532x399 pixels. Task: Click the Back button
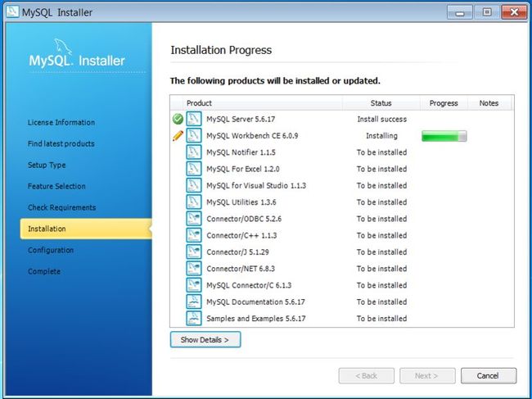pyautogui.click(x=367, y=376)
